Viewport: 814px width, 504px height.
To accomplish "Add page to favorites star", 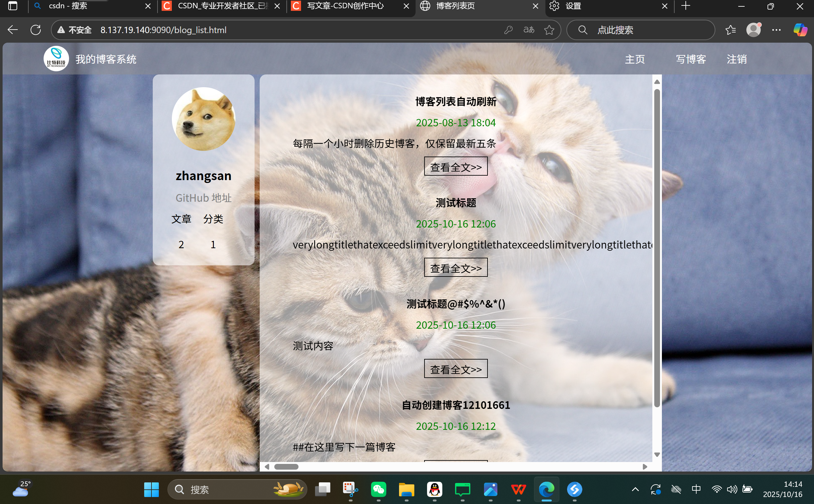I will [549, 30].
